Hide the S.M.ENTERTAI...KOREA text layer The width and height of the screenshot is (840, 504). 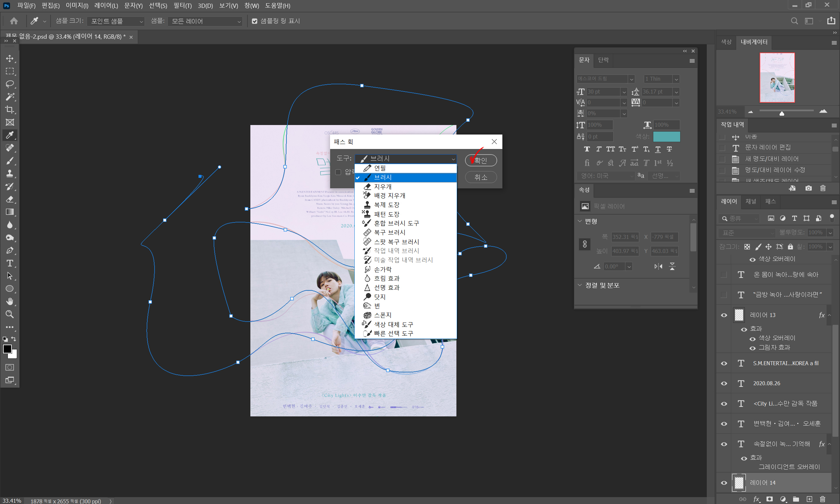(724, 363)
